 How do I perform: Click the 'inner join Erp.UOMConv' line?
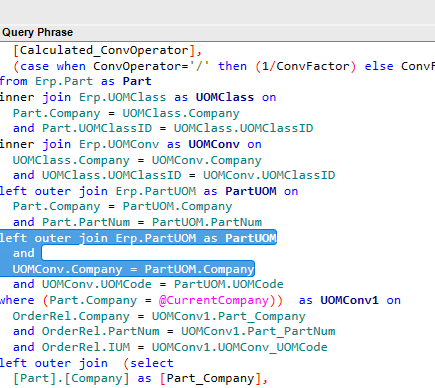131,144
